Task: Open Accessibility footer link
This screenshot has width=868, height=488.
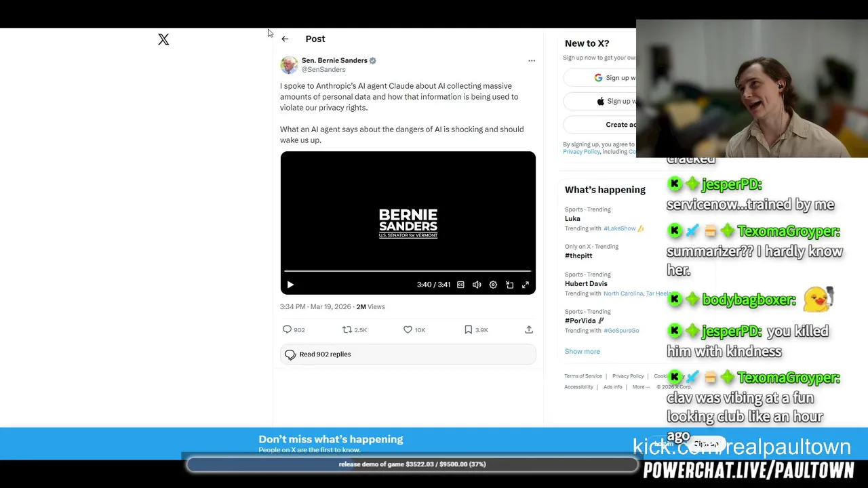Action: 578,387
